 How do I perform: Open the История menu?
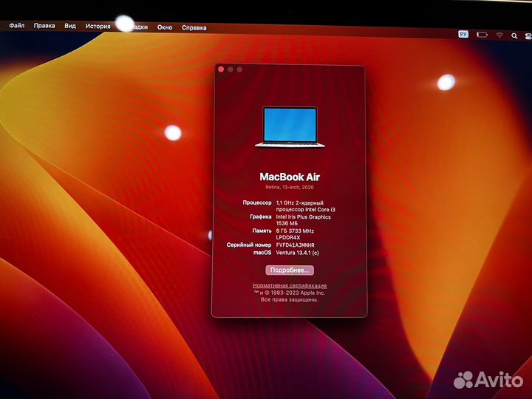tap(98, 27)
